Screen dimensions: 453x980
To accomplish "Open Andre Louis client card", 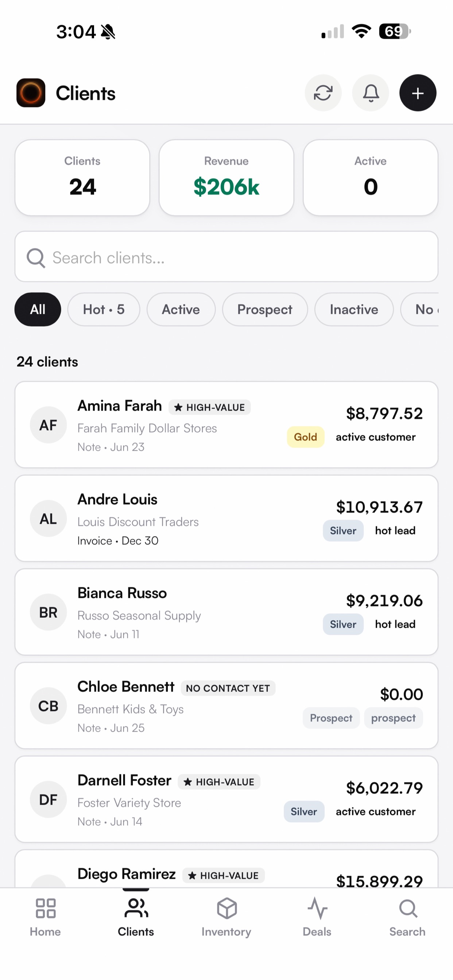I will 226,518.
